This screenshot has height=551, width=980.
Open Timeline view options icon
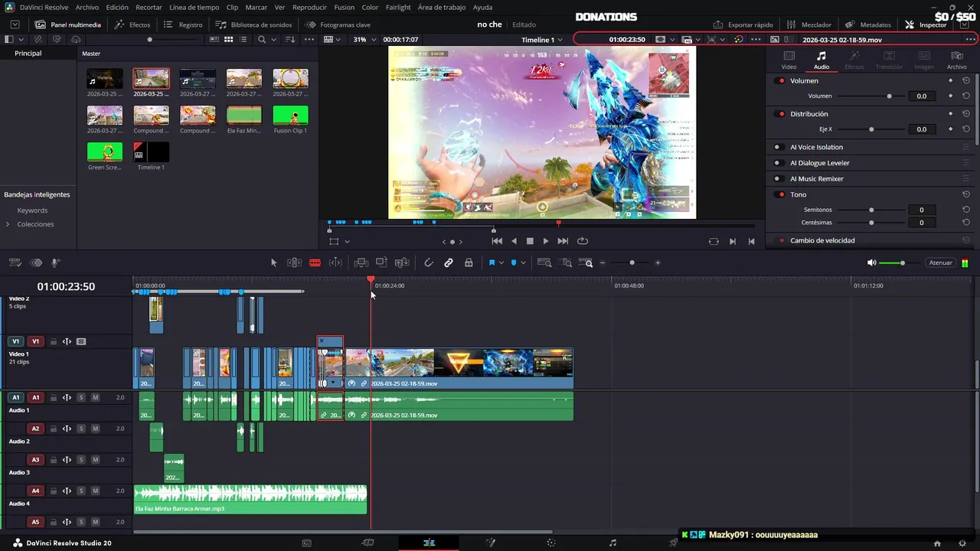pos(17,262)
